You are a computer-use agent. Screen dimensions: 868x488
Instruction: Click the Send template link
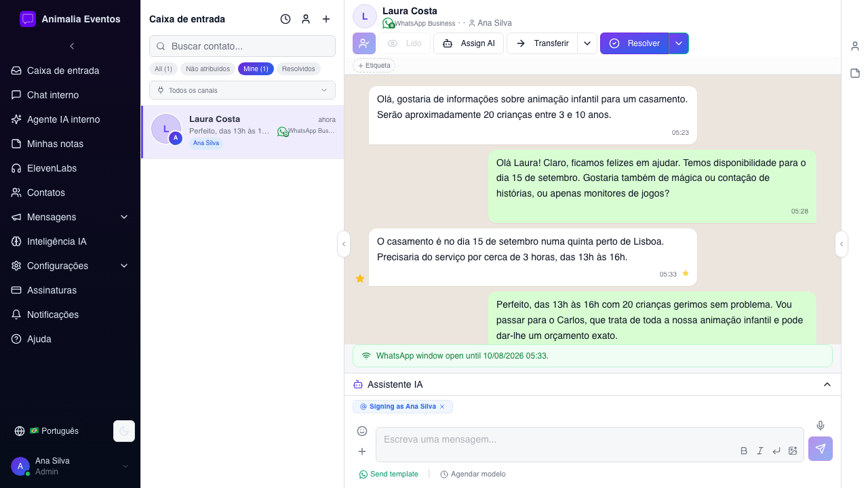[389, 474]
